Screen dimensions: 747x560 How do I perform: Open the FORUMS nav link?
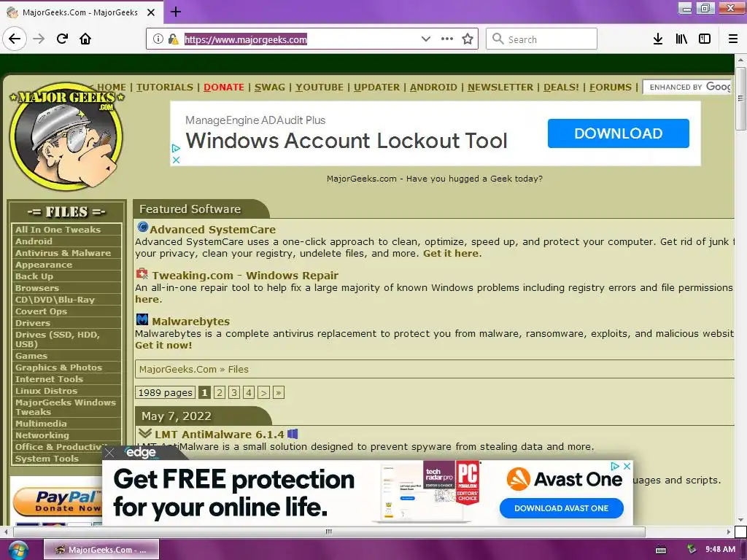[611, 87]
